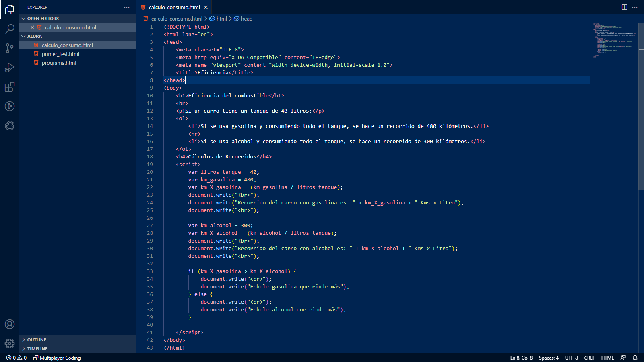Open the Search view
Viewport: 644px width, 362px height.
[x=10, y=29]
